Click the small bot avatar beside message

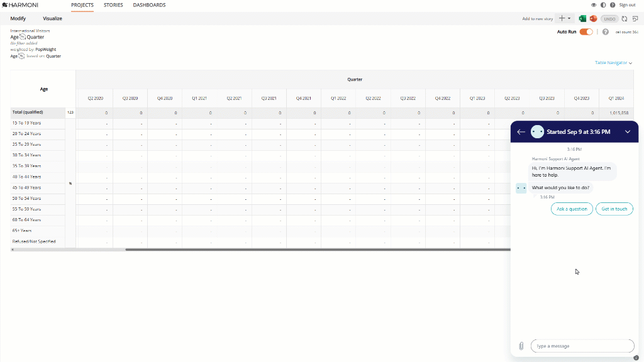click(521, 188)
